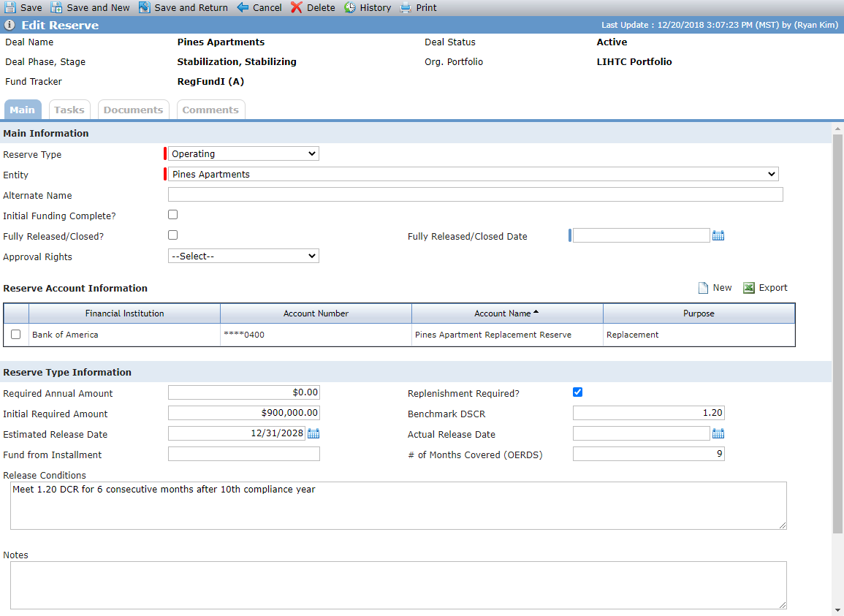Screen dimensions: 844x616
Task: Untick the Replenishment Required checkbox
Action: 577,392
